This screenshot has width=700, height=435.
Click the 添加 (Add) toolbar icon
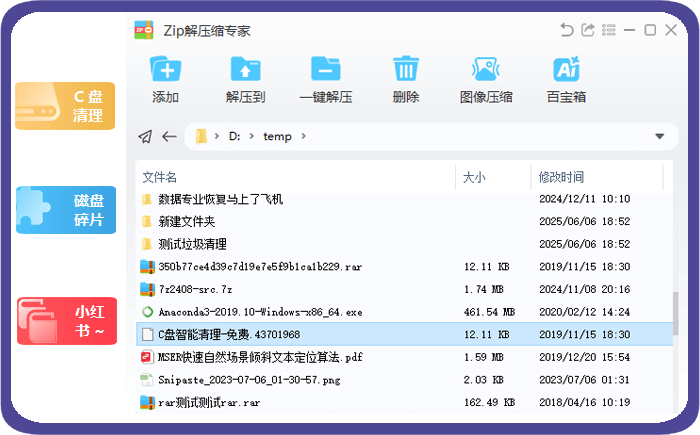tap(165, 69)
